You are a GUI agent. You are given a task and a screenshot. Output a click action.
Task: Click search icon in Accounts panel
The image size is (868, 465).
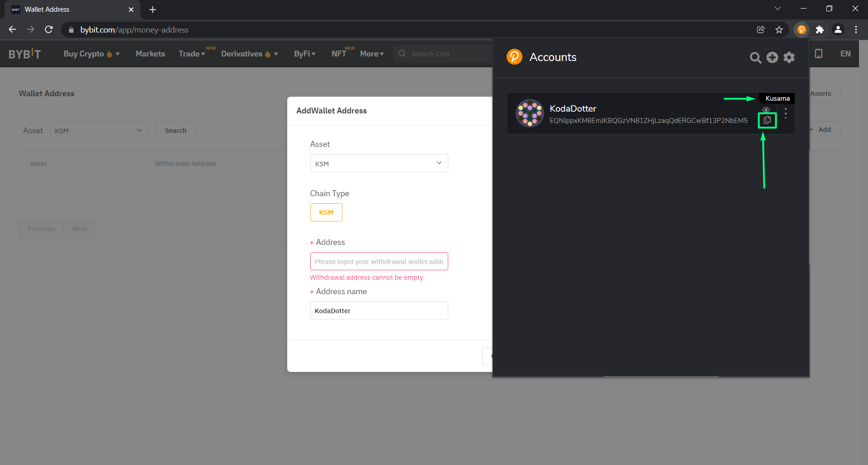755,58
